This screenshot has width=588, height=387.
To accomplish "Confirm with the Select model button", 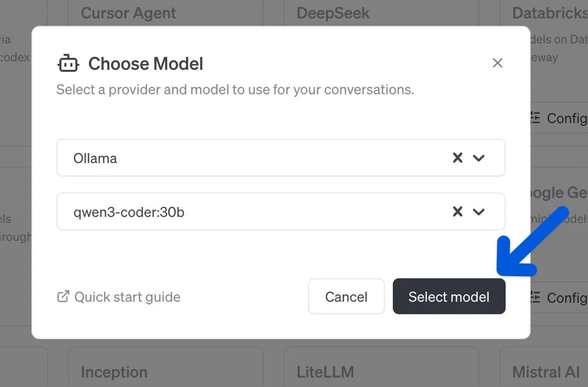I will 449,297.
